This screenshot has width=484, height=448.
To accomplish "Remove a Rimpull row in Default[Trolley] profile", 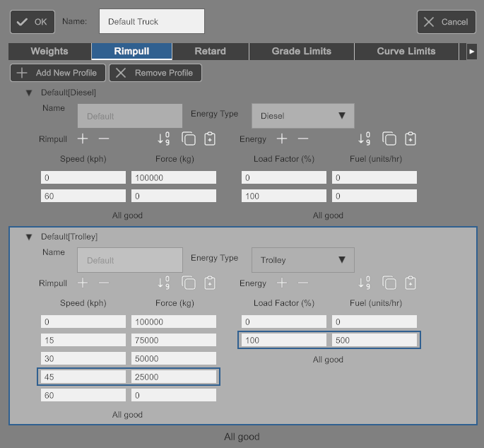I will 104,283.
